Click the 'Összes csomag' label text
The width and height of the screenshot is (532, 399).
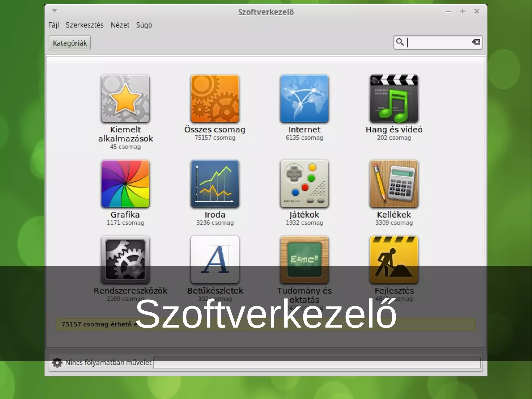pos(215,129)
